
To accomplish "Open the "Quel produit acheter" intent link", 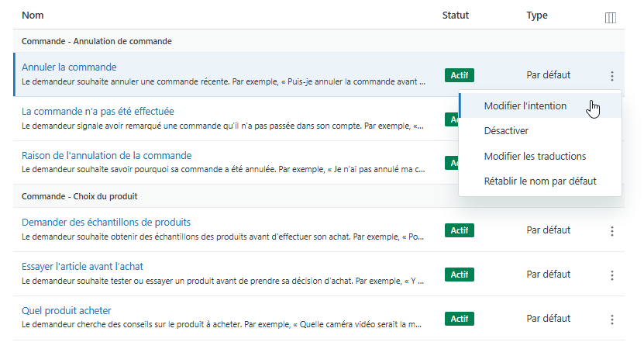I will click(67, 311).
